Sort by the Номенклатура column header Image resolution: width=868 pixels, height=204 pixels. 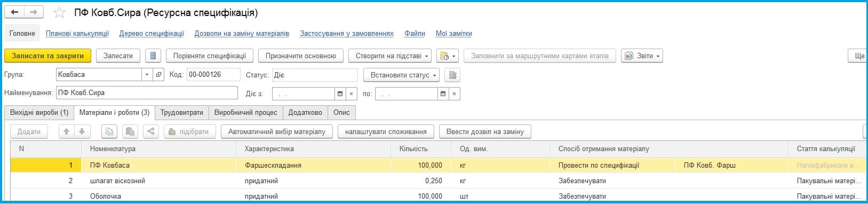coord(159,149)
